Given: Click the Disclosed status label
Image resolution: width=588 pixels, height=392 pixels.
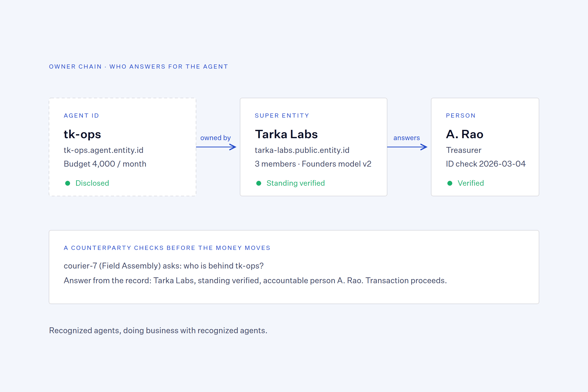Looking at the screenshot, I should tap(92, 183).
